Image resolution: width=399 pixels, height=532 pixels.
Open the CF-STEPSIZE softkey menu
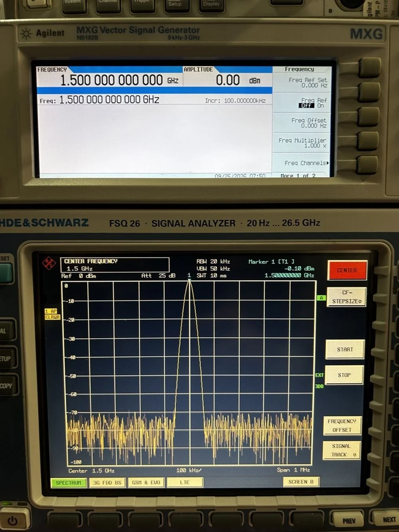point(346,297)
